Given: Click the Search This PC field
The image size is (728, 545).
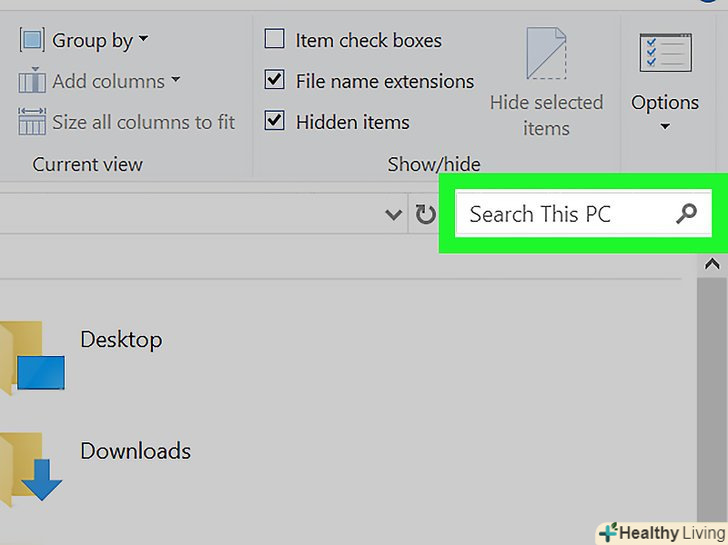Looking at the screenshot, I should pos(560,213).
